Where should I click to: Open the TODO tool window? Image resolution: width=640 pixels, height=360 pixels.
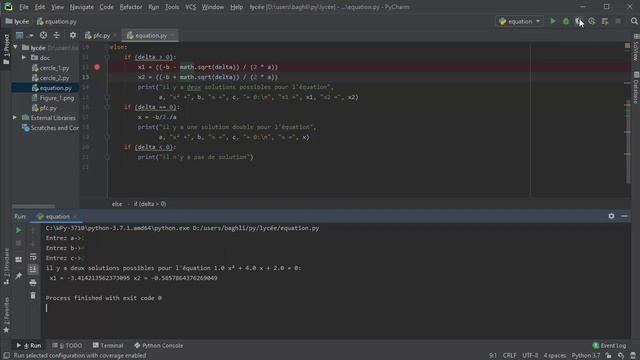(67, 345)
